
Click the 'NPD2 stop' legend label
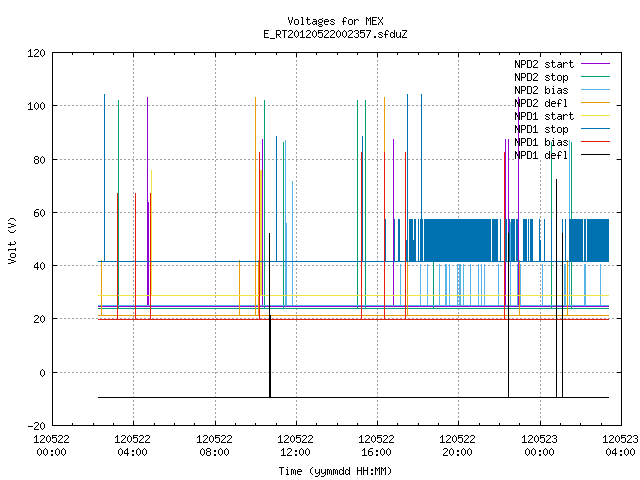[x=541, y=77]
